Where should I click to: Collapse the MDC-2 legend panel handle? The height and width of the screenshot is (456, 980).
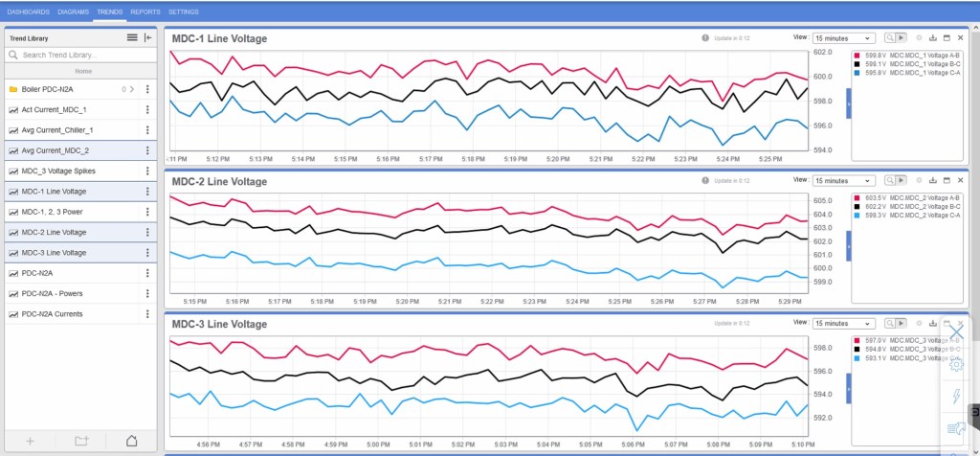tap(848, 246)
